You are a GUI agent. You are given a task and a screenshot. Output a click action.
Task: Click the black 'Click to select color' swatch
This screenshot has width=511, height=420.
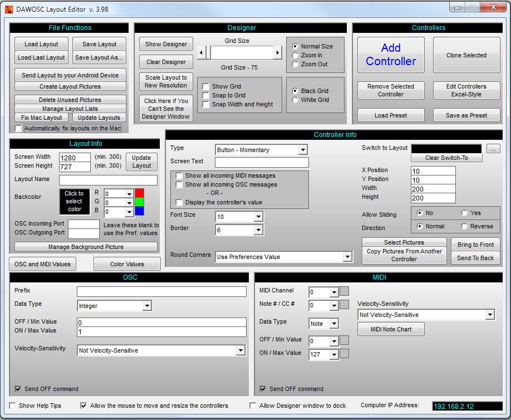[73, 202]
